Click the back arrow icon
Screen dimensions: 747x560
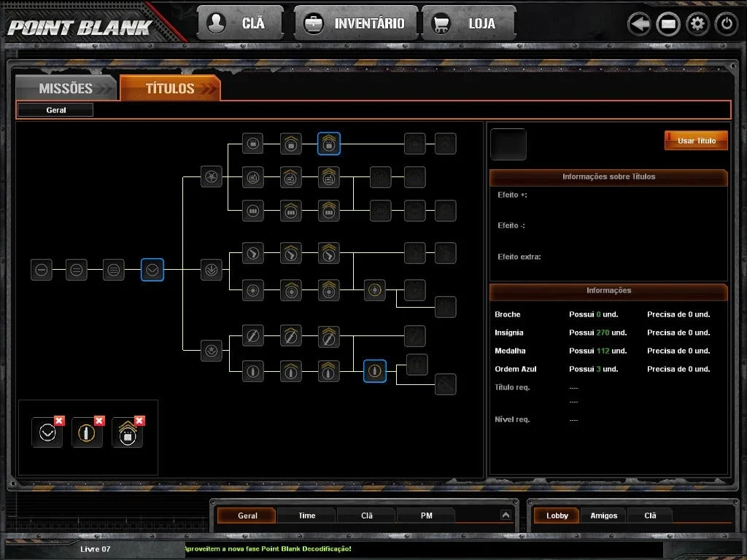639,24
